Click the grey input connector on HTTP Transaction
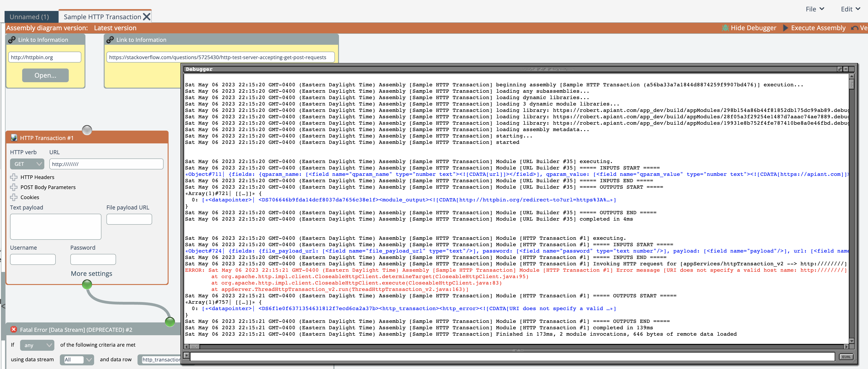 pyautogui.click(x=87, y=130)
